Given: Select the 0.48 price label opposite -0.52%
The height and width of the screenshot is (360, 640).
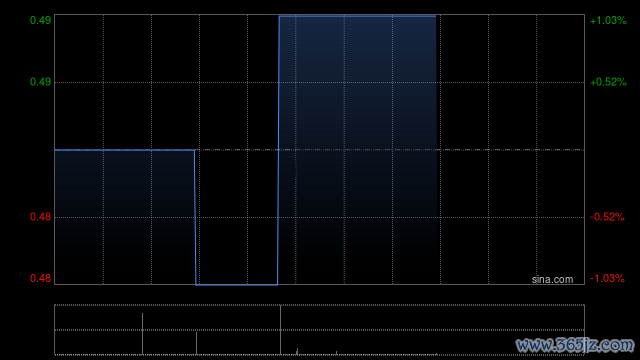Looking at the screenshot, I should pos(40,217).
